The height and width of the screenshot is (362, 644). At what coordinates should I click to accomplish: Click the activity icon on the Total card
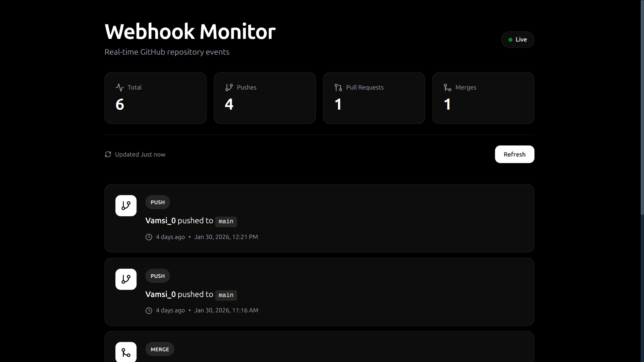[120, 87]
